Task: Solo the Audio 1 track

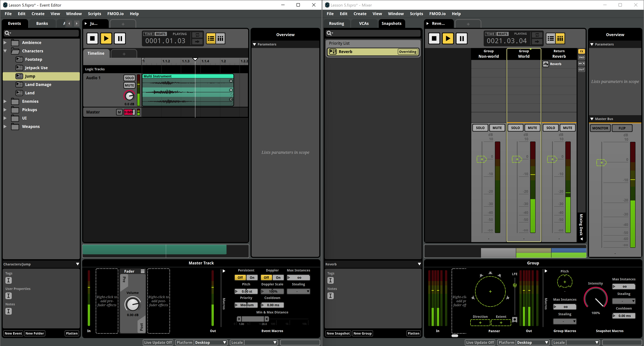Action: [129, 78]
